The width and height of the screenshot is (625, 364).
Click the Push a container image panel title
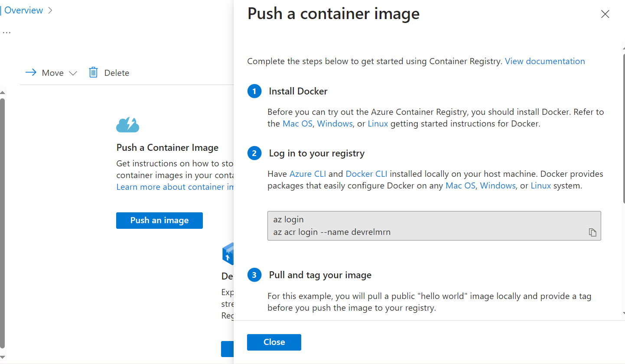coord(333,14)
